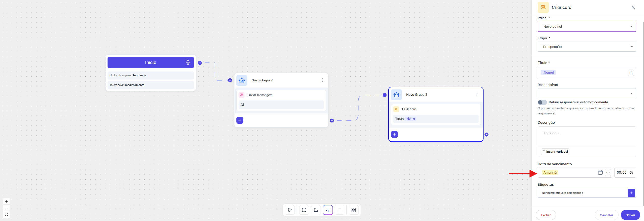Toggle Definir responsável automaticamente switch
Image resolution: width=644 pixels, height=221 pixels.
542,102
